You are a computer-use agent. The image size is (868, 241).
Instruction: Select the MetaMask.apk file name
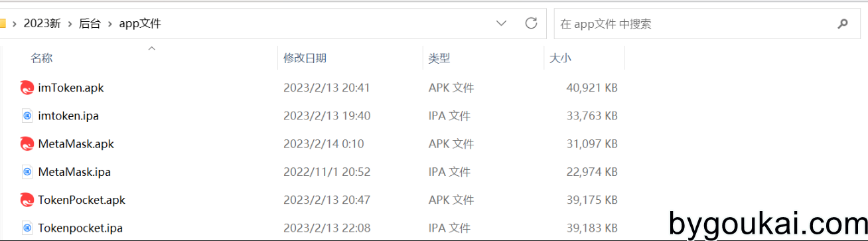(x=76, y=144)
